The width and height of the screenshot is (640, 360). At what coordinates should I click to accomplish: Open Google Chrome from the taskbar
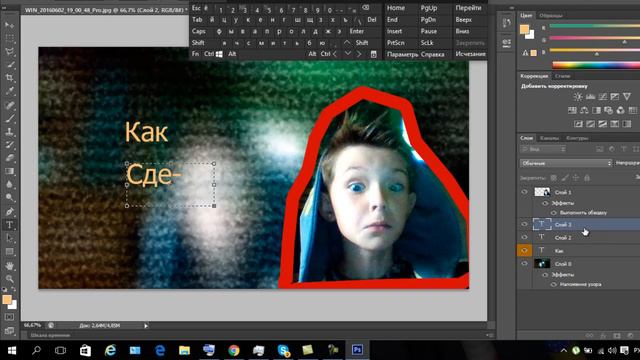pos(234,350)
